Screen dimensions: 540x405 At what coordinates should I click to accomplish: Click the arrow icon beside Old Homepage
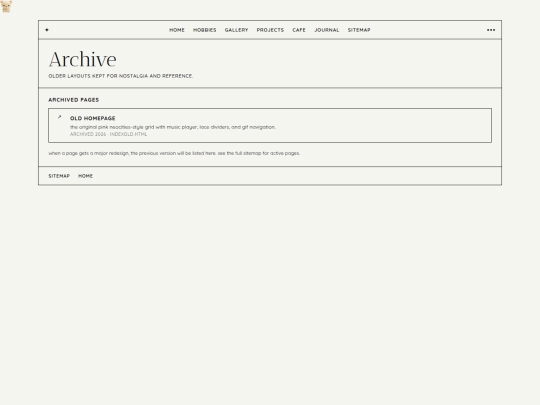59,117
